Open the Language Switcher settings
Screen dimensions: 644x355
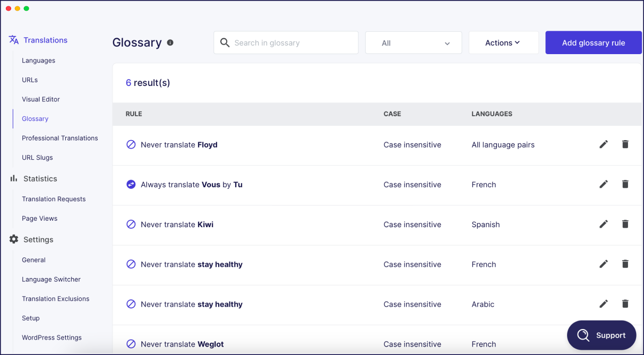click(x=51, y=279)
